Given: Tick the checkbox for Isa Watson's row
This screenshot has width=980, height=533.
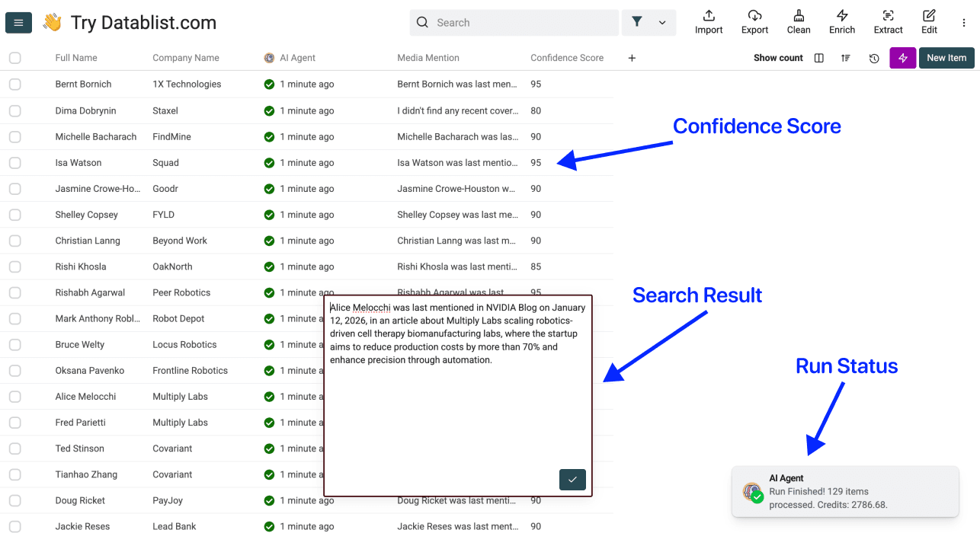Looking at the screenshot, I should (x=14, y=162).
